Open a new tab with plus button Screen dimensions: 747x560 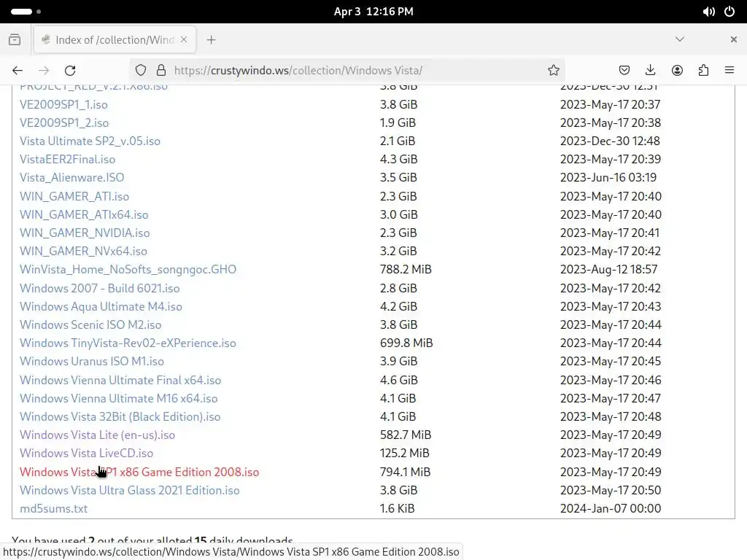pos(211,40)
